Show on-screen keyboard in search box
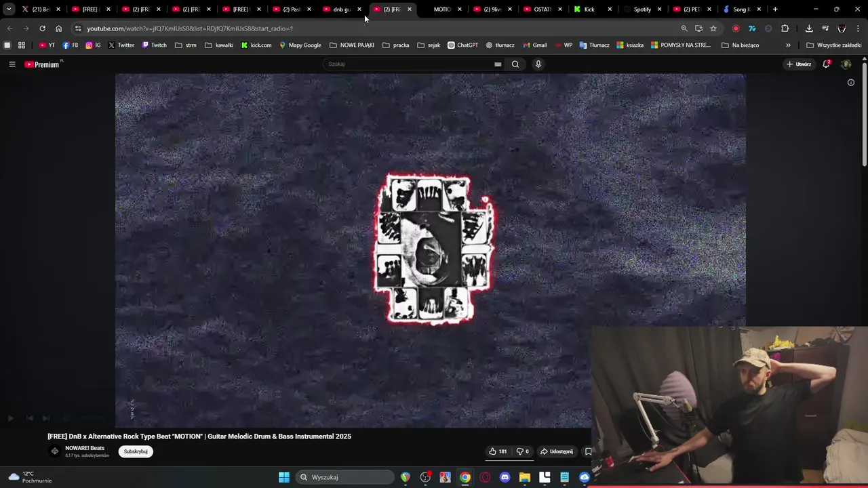868x488 pixels. click(x=498, y=64)
